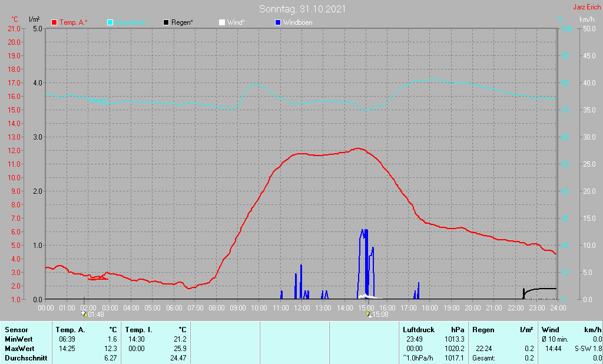
Task: Click the blue Windböen legend square
Action: [x=277, y=22]
